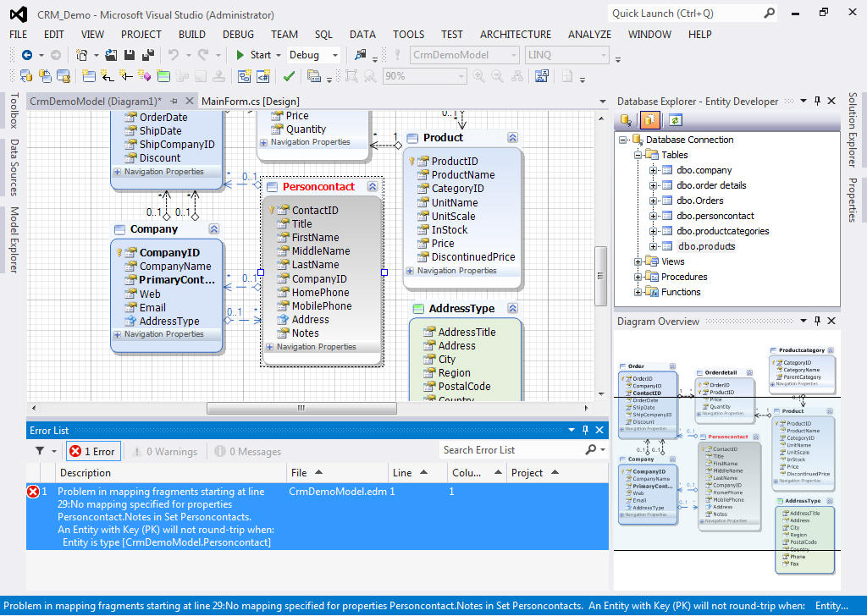Toggle the 1 Error filter button
Screen dimensions: 867x616
[x=93, y=451]
